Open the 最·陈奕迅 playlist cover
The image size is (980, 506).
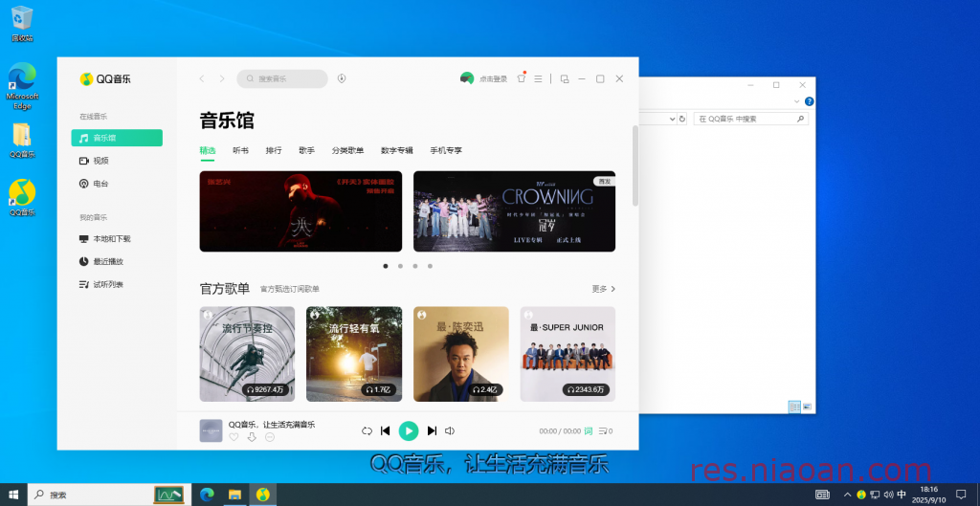[461, 354]
